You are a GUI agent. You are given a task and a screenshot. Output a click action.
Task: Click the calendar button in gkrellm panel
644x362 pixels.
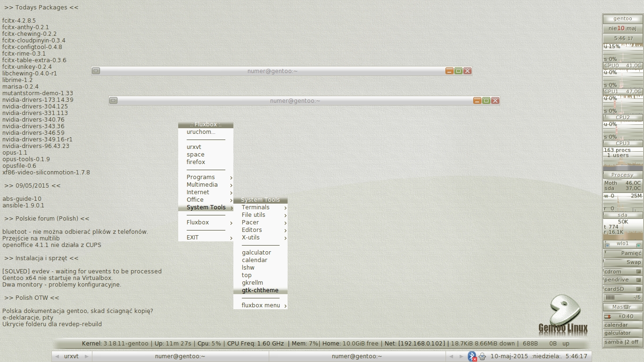point(622,325)
